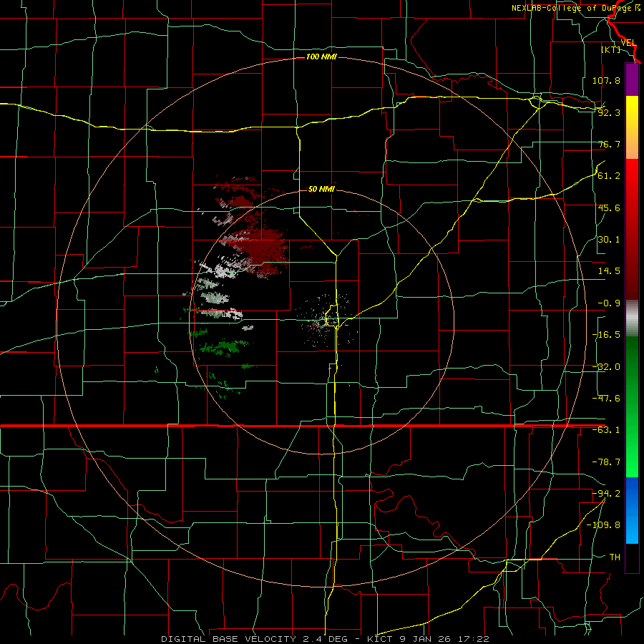This screenshot has height=644, width=644.
Task: Click the blue segment of velocity color bar
Action: click(632, 510)
